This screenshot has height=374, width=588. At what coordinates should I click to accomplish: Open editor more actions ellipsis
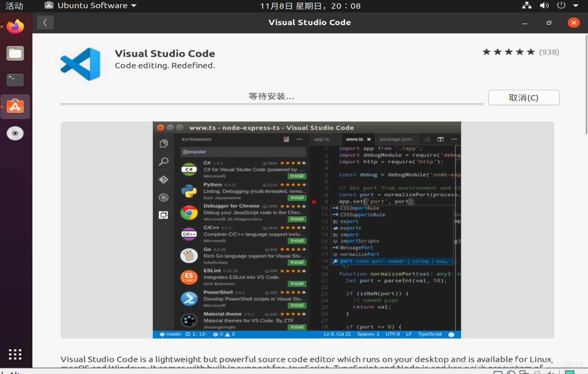click(454, 139)
